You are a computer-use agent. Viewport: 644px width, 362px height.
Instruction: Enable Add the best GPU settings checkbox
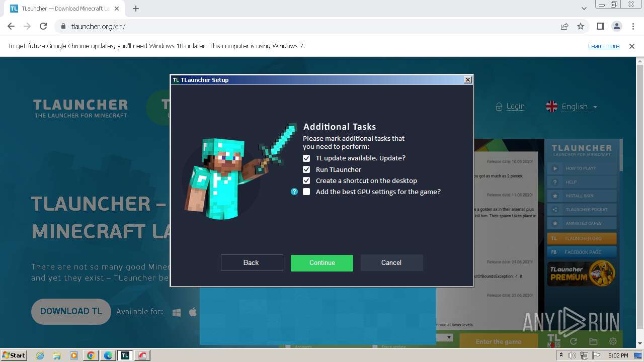click(306, 192)
